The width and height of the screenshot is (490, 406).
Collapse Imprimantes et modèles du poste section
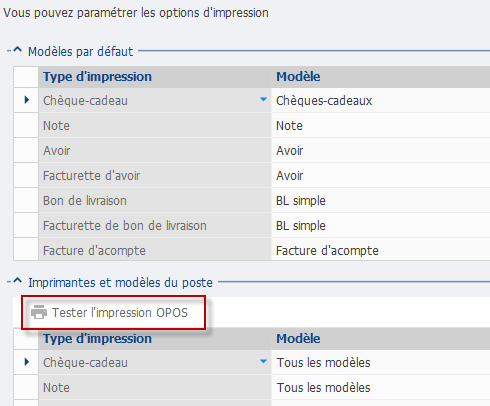(x=17, y=281)
